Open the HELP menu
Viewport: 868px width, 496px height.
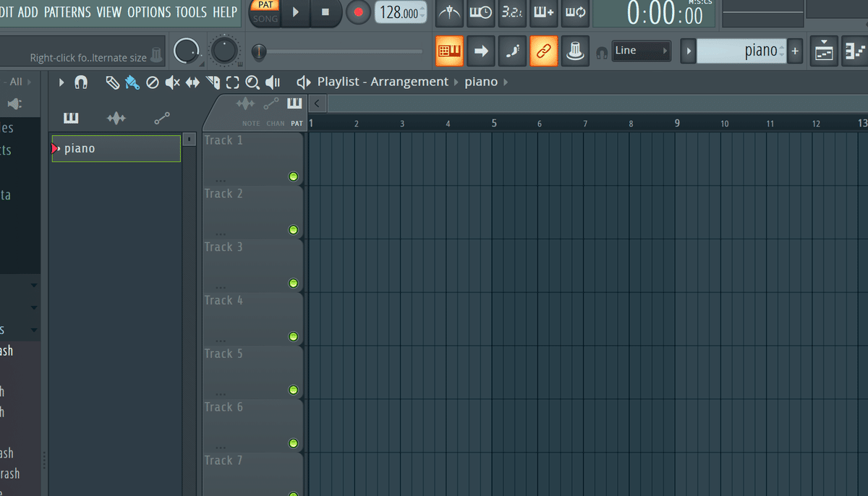(x=225, y=12)
